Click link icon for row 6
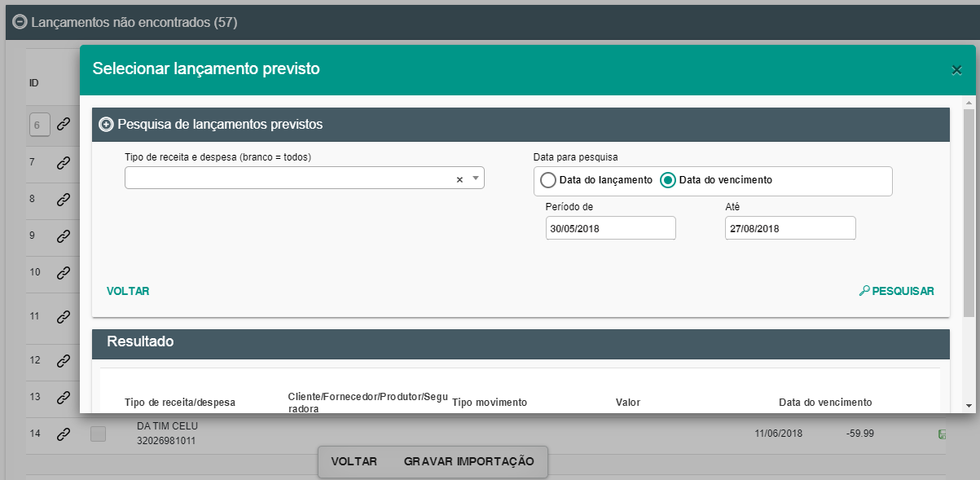Image resolution: width=980 pixels, height=480 pixels. (63, 125)
